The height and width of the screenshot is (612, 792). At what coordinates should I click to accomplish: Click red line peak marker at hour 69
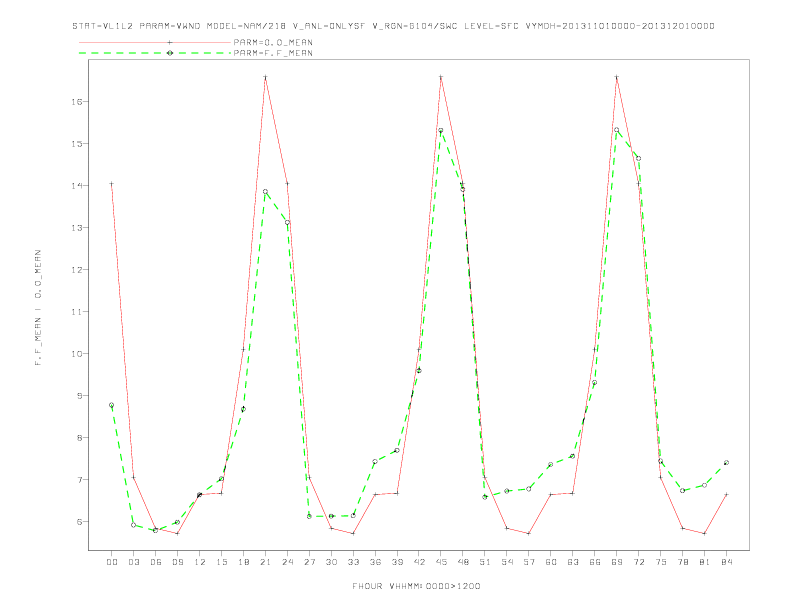pos(617,77)
